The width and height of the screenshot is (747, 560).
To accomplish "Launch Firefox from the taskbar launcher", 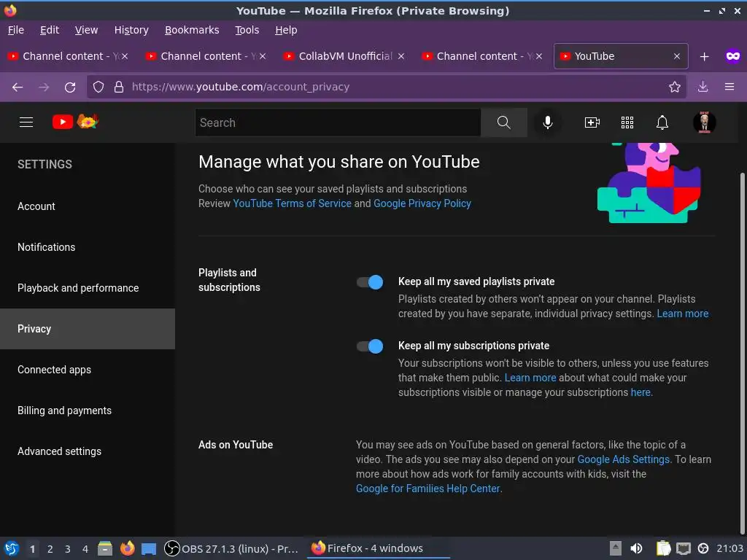I will pos(127,548).
